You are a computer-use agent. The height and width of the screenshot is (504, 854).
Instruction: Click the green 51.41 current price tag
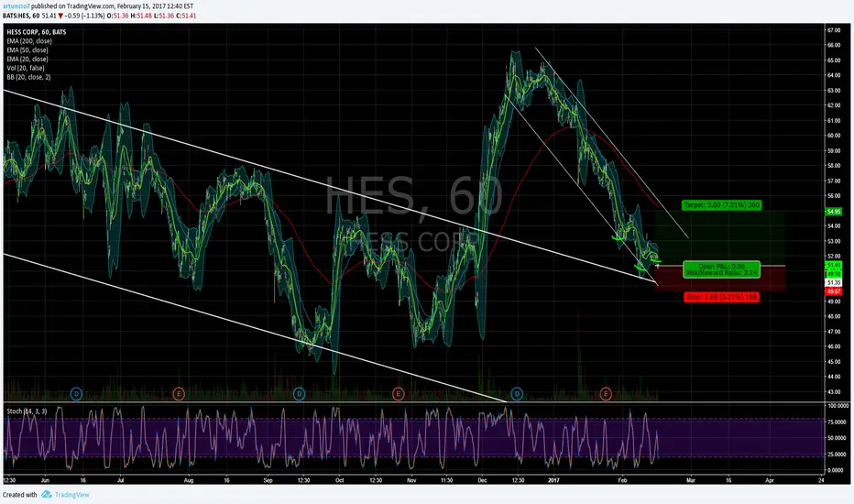tap(834, 265)
